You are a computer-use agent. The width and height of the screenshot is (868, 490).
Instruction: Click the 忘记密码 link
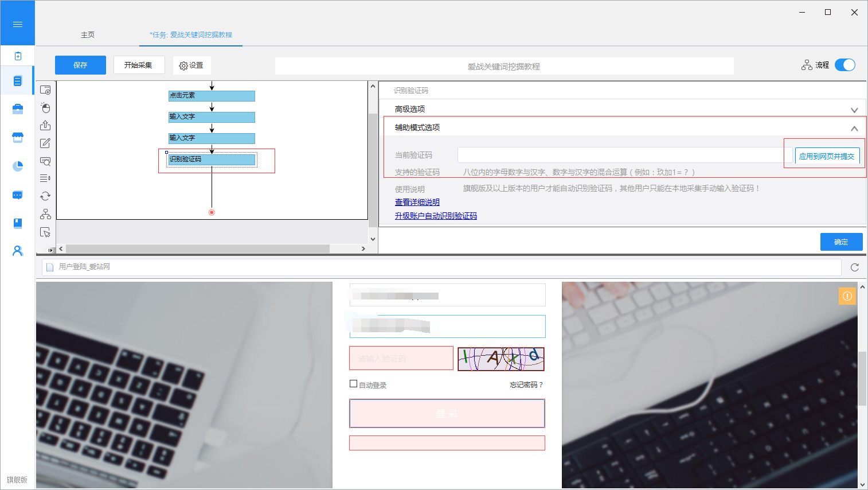tap(526, 385)
